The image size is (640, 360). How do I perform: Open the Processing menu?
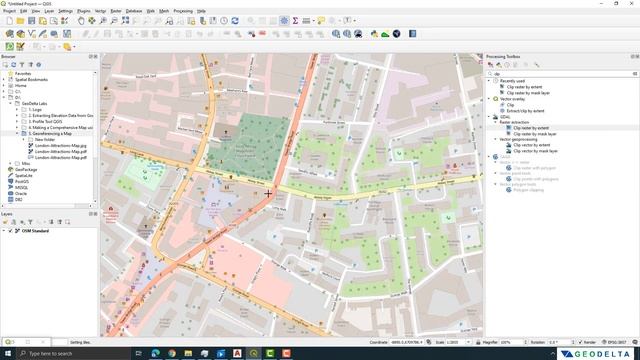(183, 11)
